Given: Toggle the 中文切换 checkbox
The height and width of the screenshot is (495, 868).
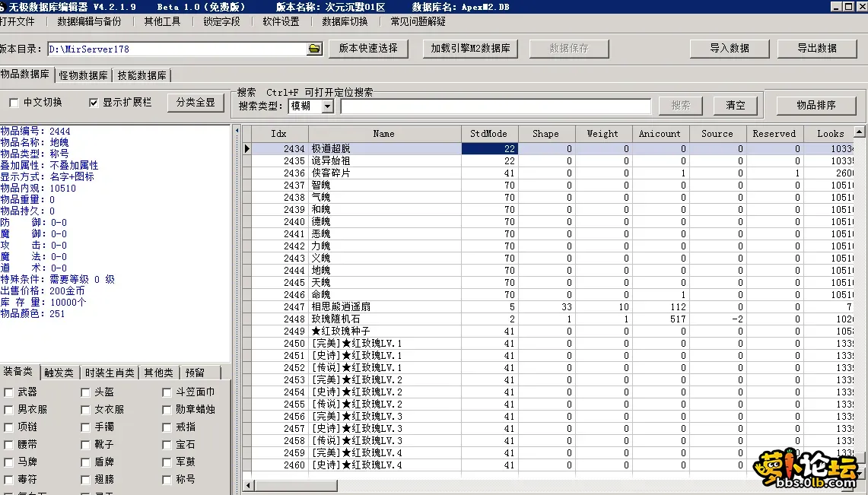Looking at the screenshot, I should coord(14,103).
